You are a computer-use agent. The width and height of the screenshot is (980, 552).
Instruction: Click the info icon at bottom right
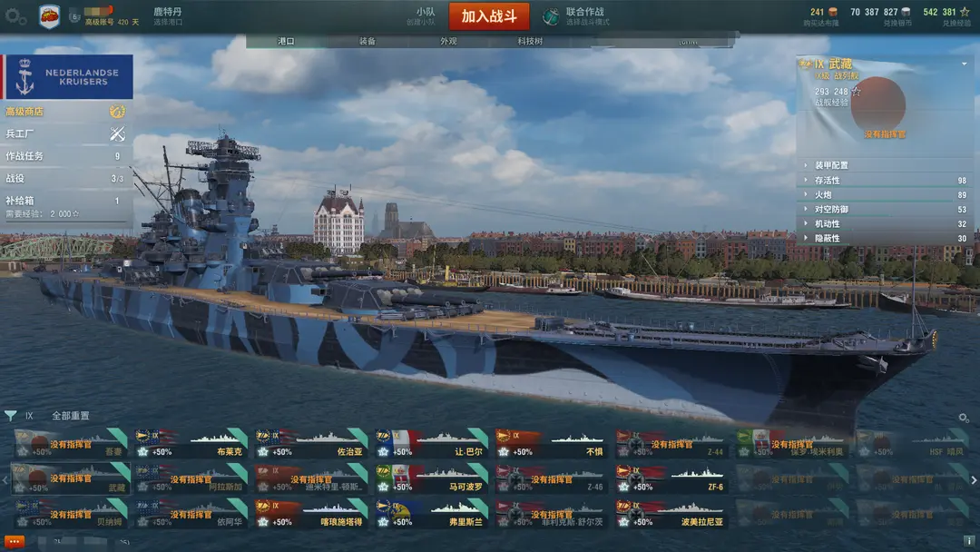968,541
